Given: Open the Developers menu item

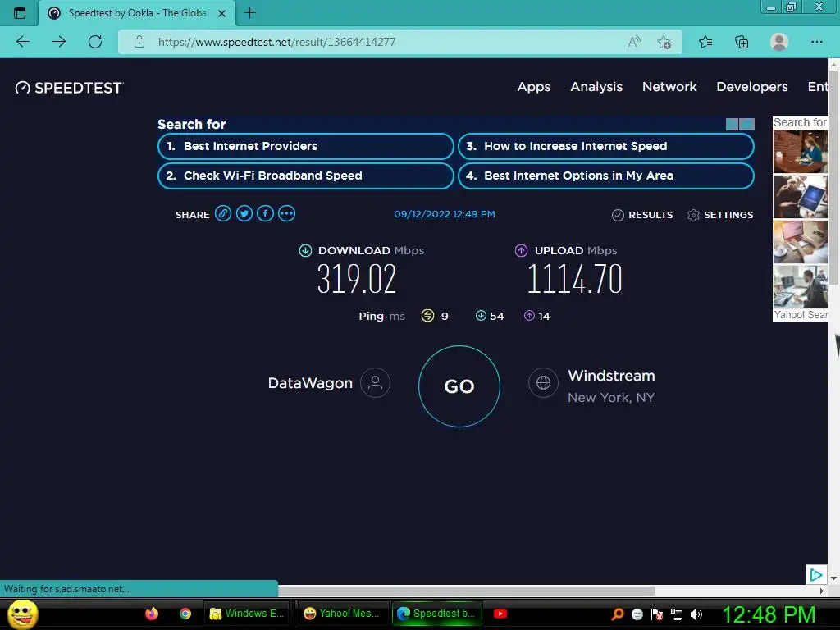Looking at the screenshot, I should click(752, 87).
